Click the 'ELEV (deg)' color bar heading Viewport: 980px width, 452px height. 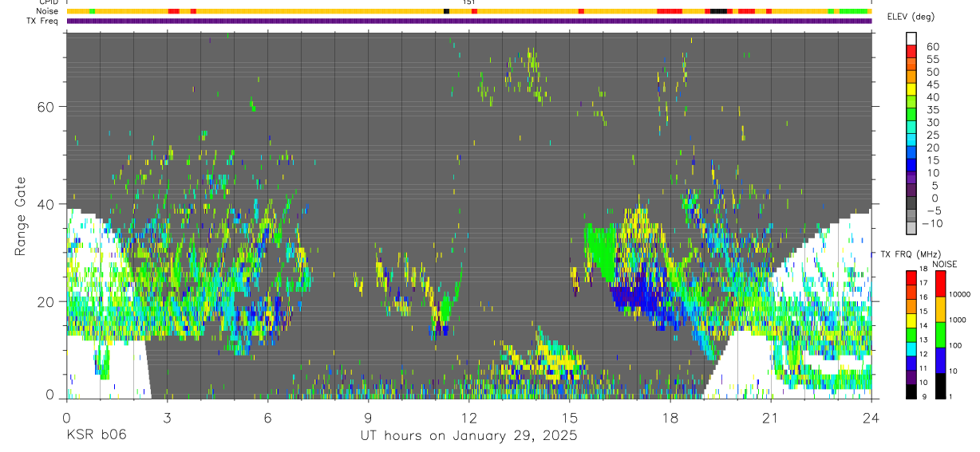click(x=911, y=17)
